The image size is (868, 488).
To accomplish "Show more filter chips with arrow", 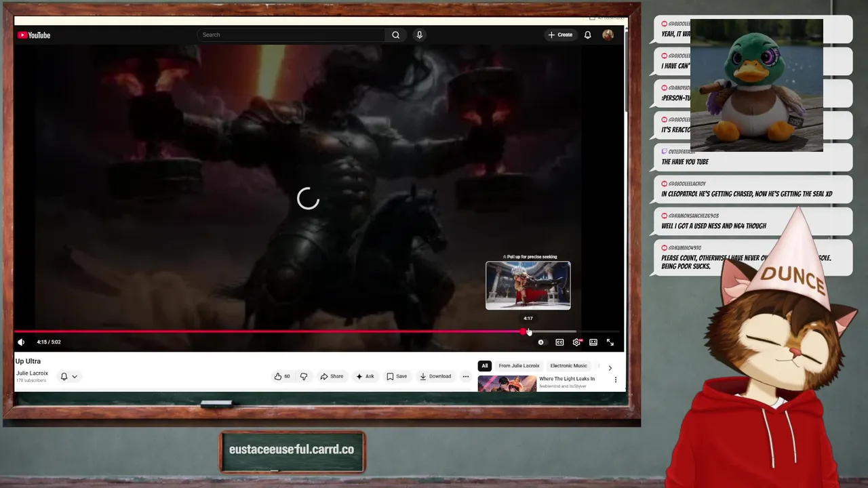I will [610, 367].
